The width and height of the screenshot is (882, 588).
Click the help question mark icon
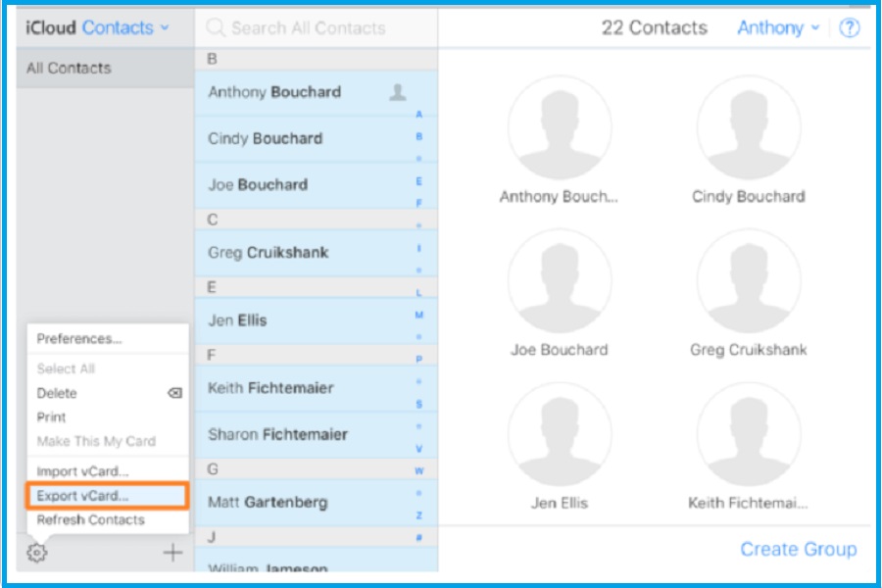(x=849, y=27)
